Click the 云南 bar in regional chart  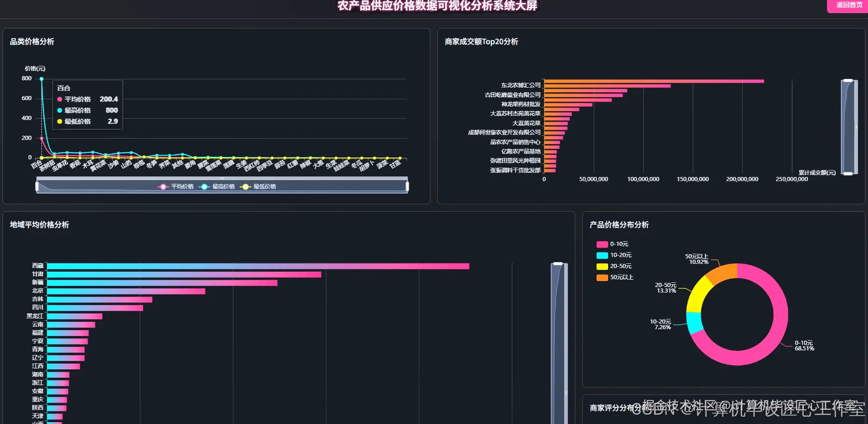tap(71, 324)
